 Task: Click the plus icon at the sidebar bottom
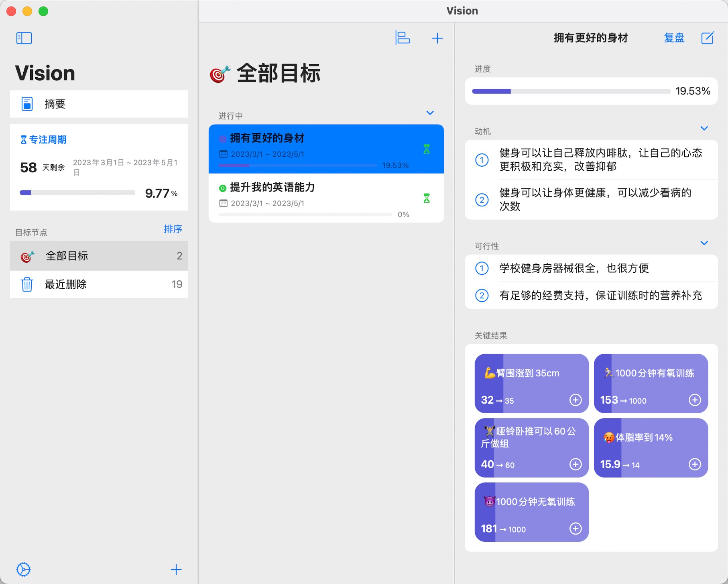tap(176, 569)
